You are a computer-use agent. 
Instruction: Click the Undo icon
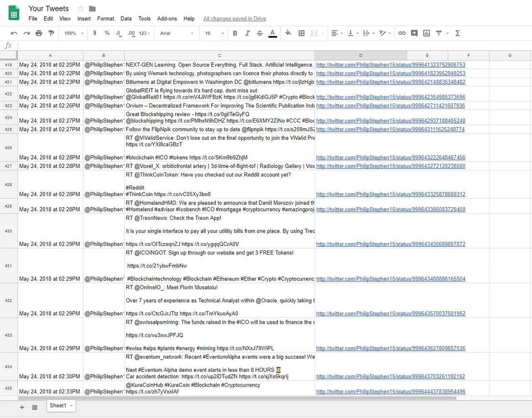(x=14, y=33)
